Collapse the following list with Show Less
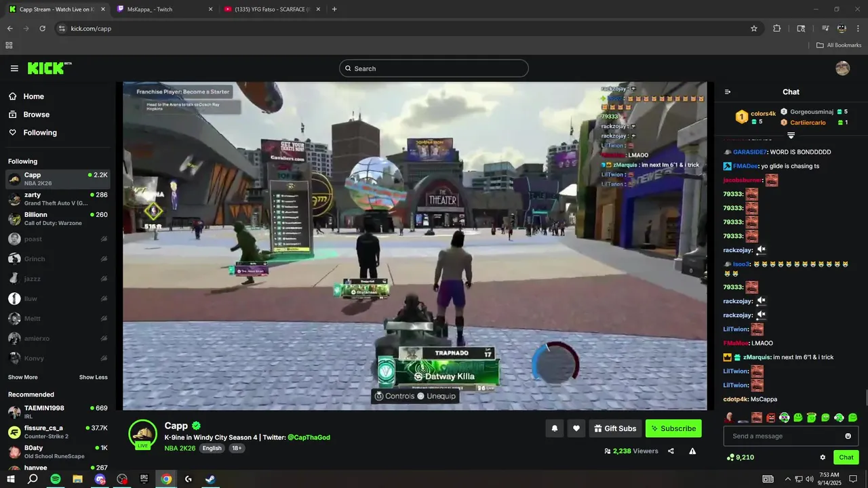Screen dimensions: 868x488 [x=94, y=378]
